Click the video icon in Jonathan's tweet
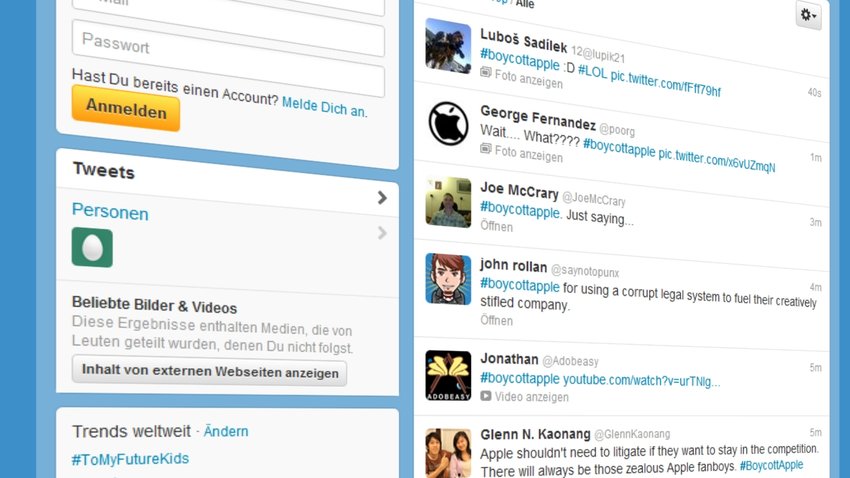Screen dimensions: 850x478 tap(486, 396)
